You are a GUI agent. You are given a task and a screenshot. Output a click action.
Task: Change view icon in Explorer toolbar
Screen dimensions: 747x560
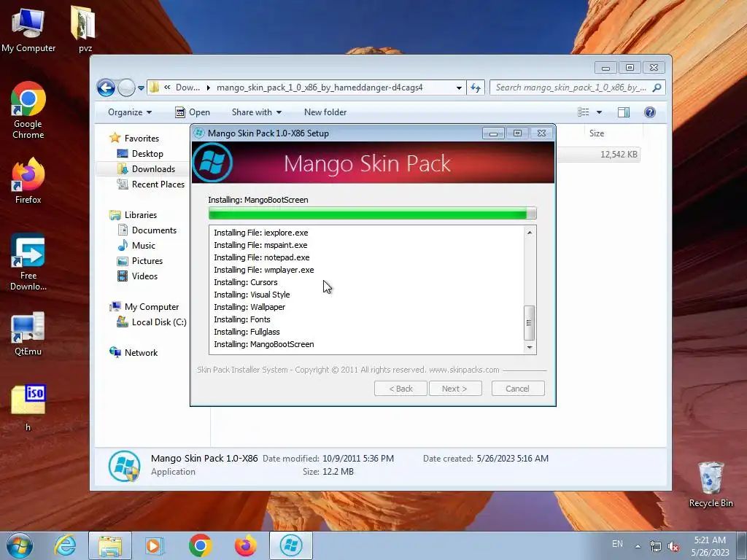click(x=584, y=112)
